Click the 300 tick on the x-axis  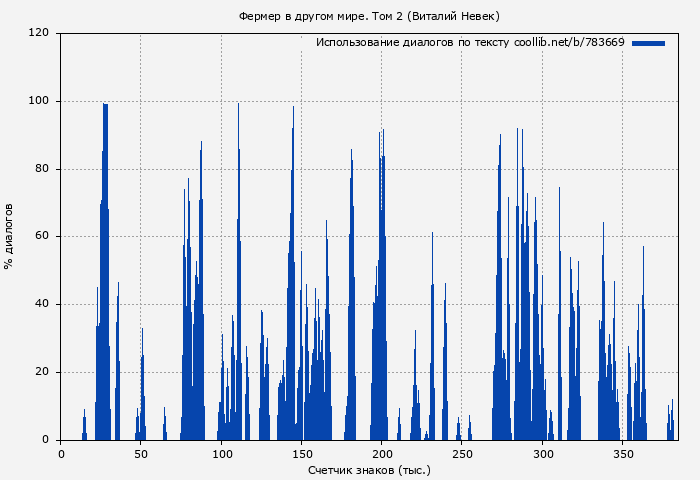coord(543,454)
